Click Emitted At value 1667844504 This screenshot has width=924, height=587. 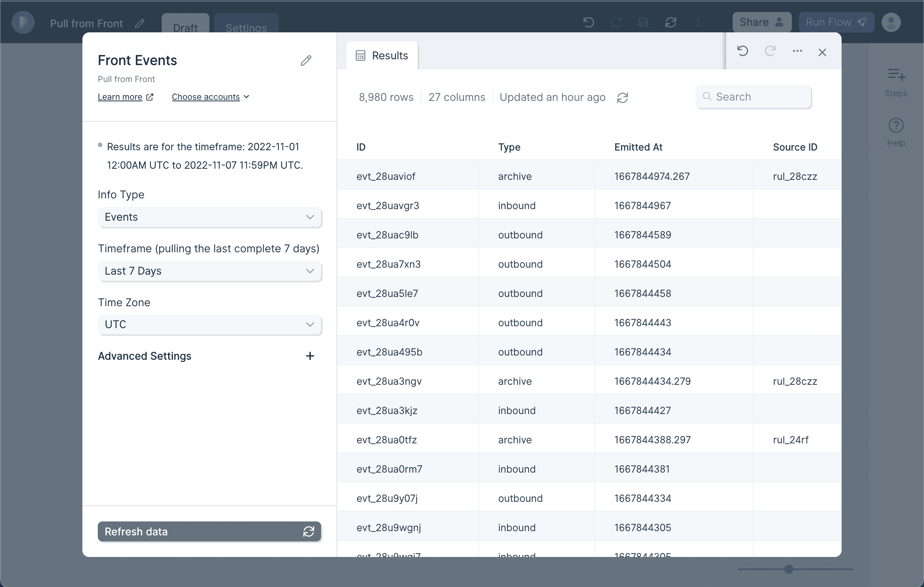point(643,264)
